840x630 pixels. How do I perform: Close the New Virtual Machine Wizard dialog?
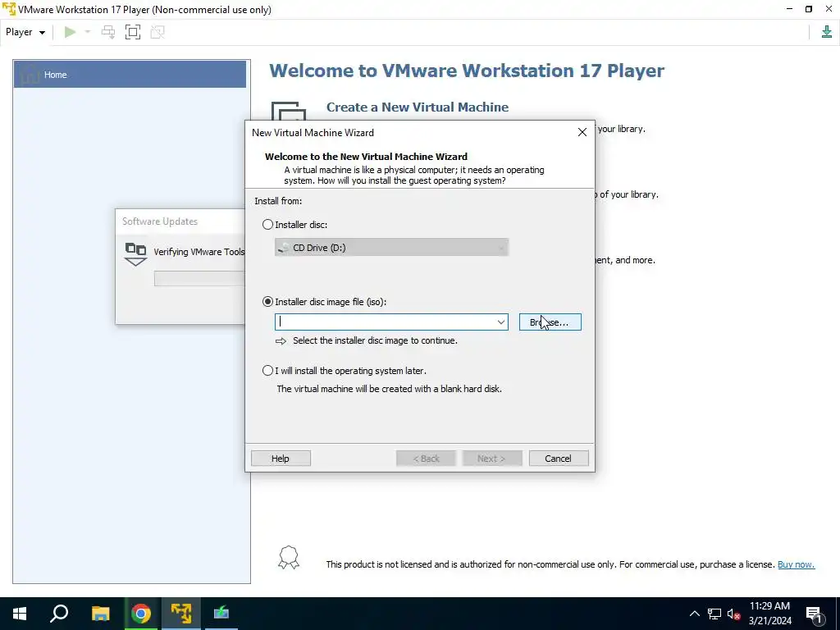tap(582, 132)
